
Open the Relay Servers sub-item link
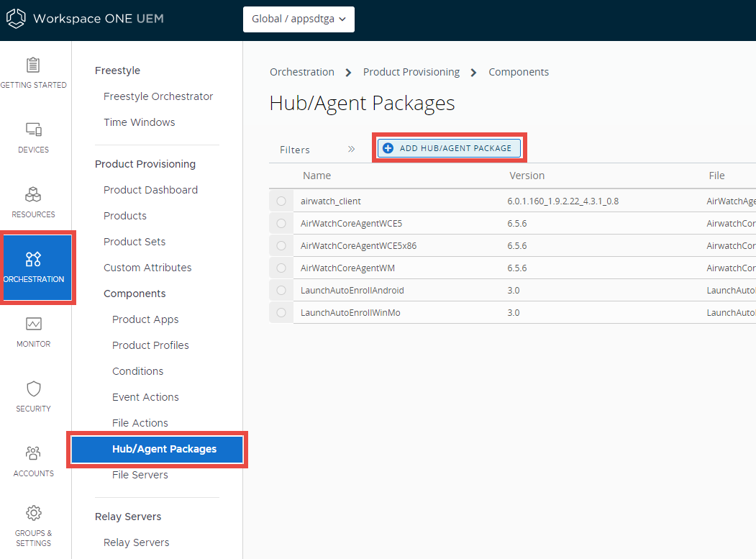(x=137, y=542)
